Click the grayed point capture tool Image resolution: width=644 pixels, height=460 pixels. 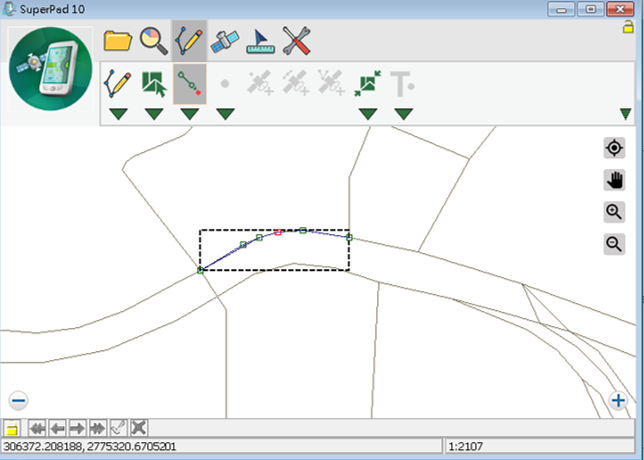click(x=225, y=84)
